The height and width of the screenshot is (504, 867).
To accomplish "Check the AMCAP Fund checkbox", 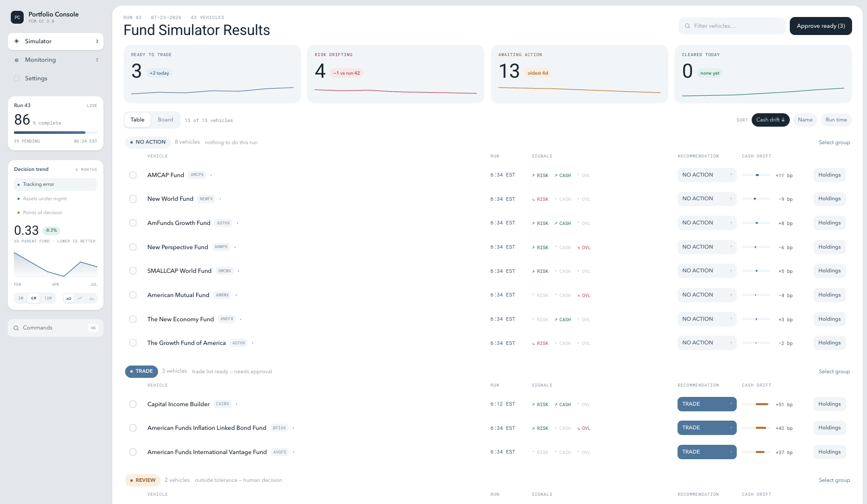I will (133, 175).
